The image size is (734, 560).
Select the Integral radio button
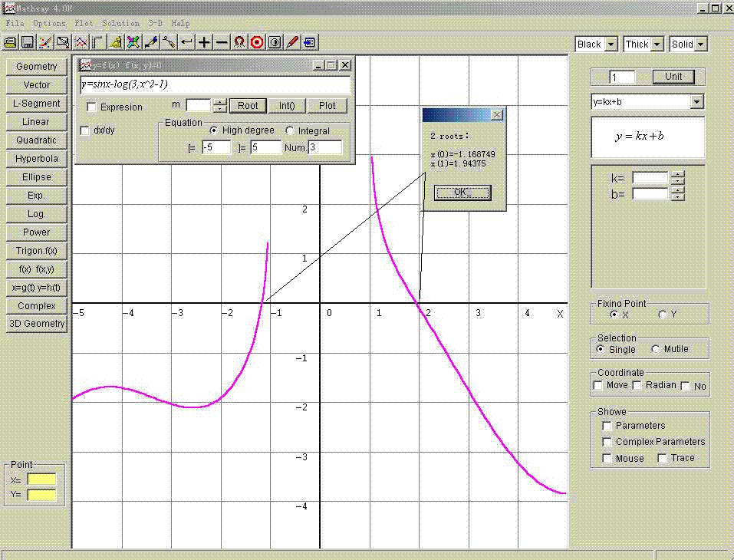pyautogui.click(x=290, y=130)
